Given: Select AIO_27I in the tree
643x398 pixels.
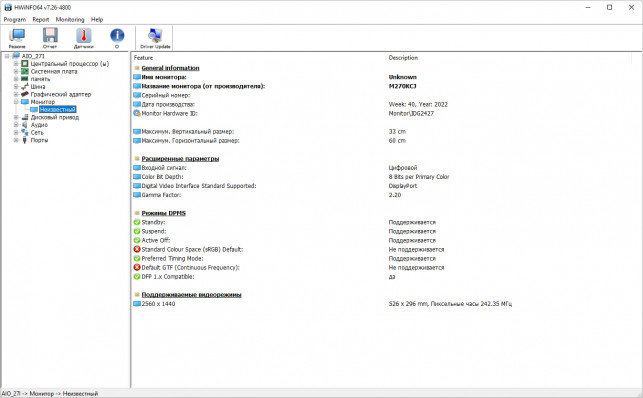Looking at the screenshot, I should [x=33, y=56].
